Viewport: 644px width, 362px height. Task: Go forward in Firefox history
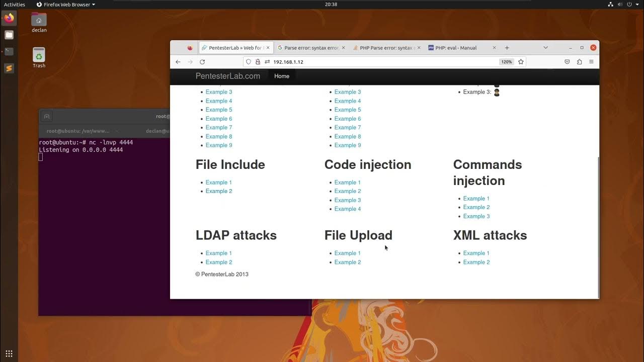[190, 62]
